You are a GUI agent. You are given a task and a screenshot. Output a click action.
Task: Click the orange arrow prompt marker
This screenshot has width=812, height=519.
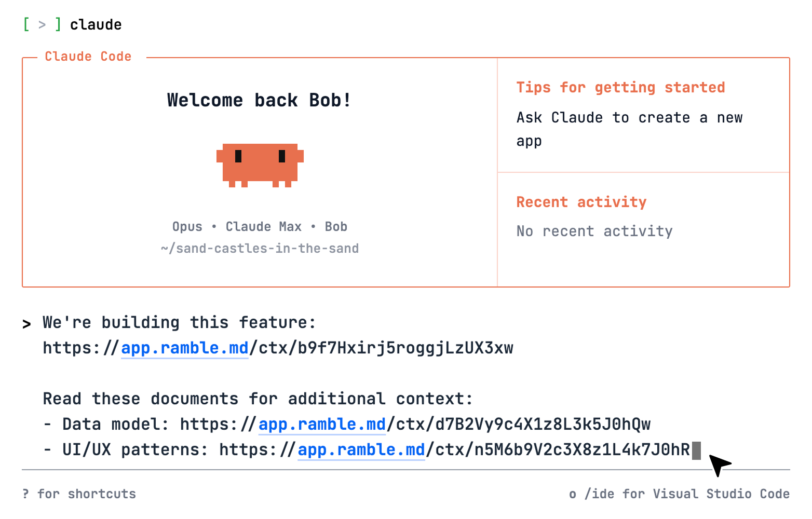pyautogui.click(x=27, y=324)
